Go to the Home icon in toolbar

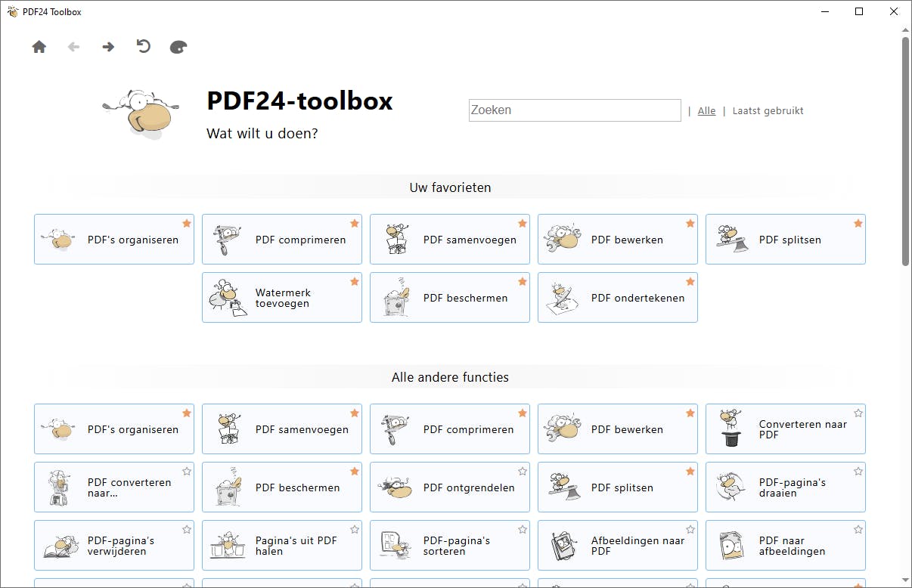click(39, 47)
